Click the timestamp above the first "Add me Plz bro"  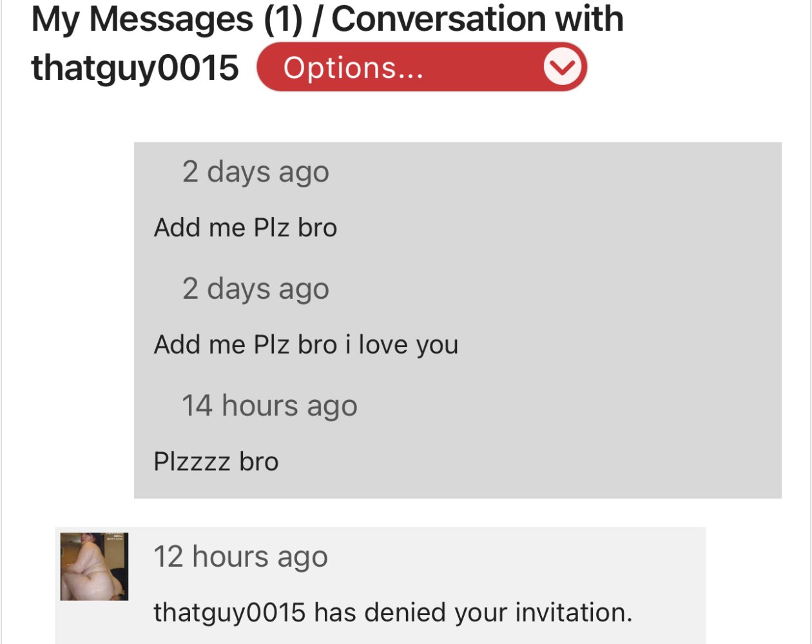(255, 172)
